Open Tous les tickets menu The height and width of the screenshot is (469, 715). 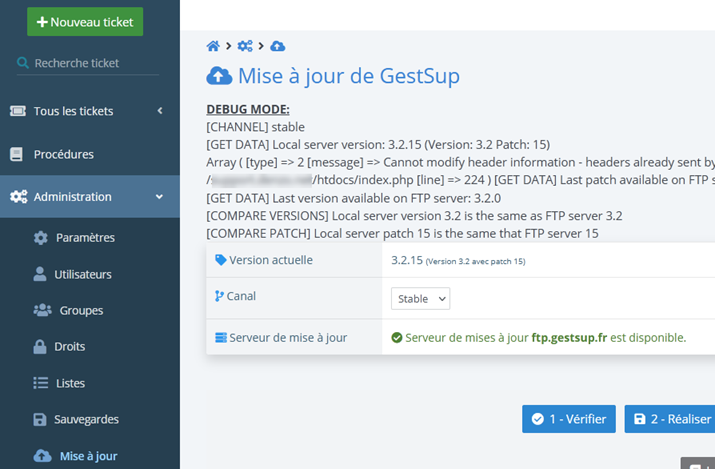pos(90,111)
